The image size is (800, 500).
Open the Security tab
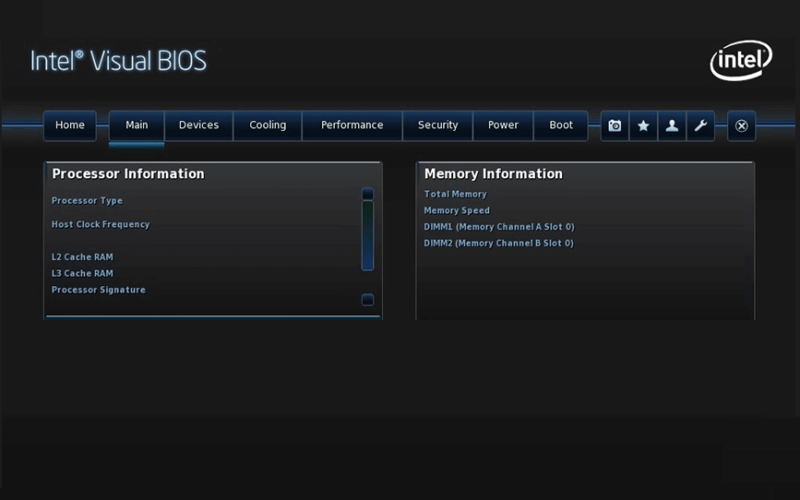coord(438,126)
